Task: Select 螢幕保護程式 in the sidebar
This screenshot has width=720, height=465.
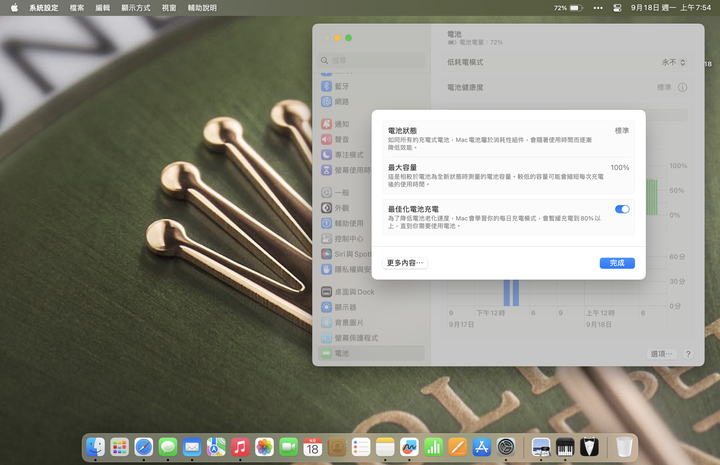Action: click(x=371, y=338)
